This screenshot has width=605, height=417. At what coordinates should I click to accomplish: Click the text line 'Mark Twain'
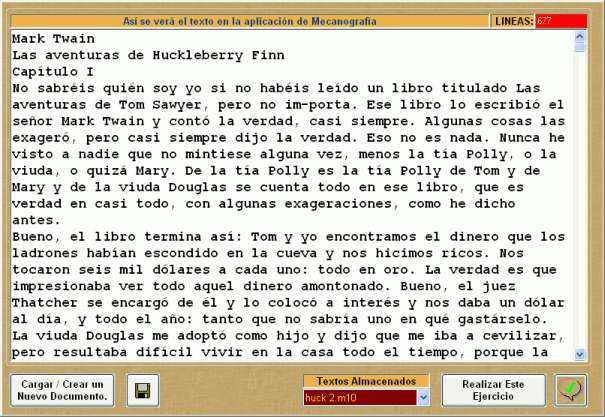pyautogui.click(x=53, y=39)
